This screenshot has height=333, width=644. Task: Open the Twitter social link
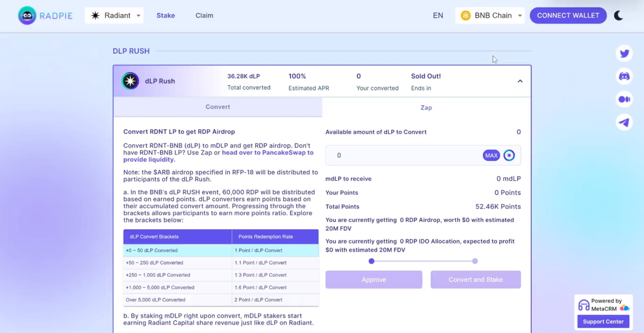pyautogui.click(x=624, y=53)
